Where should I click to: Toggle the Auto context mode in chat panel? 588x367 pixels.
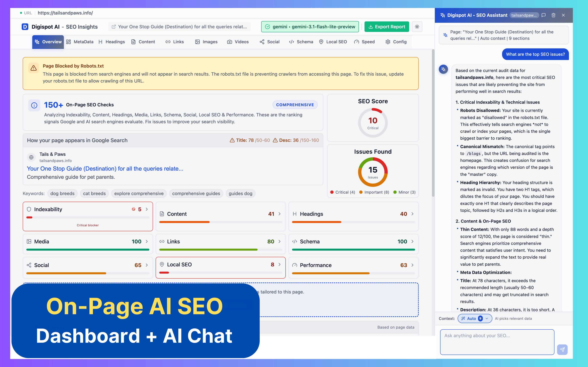click(471, 318)
